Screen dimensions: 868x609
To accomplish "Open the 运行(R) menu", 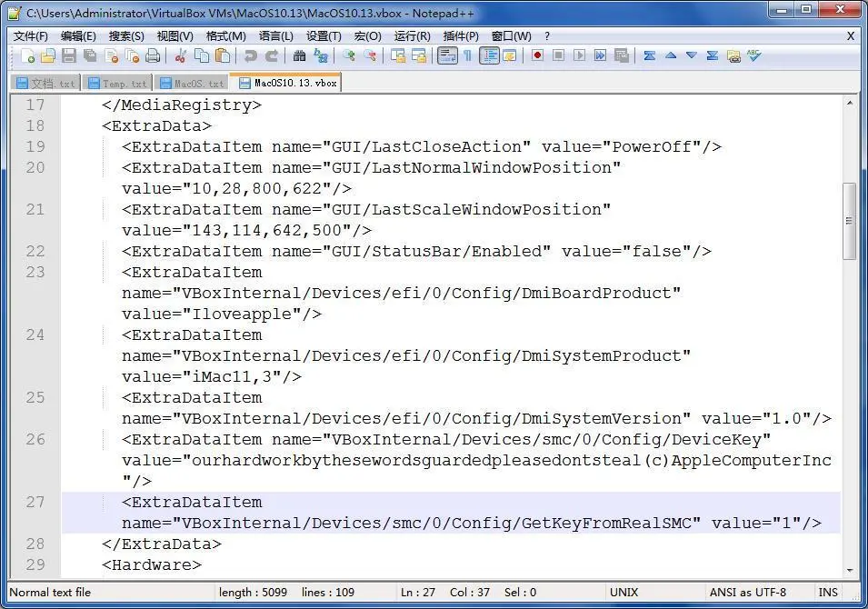I will 412,36.
